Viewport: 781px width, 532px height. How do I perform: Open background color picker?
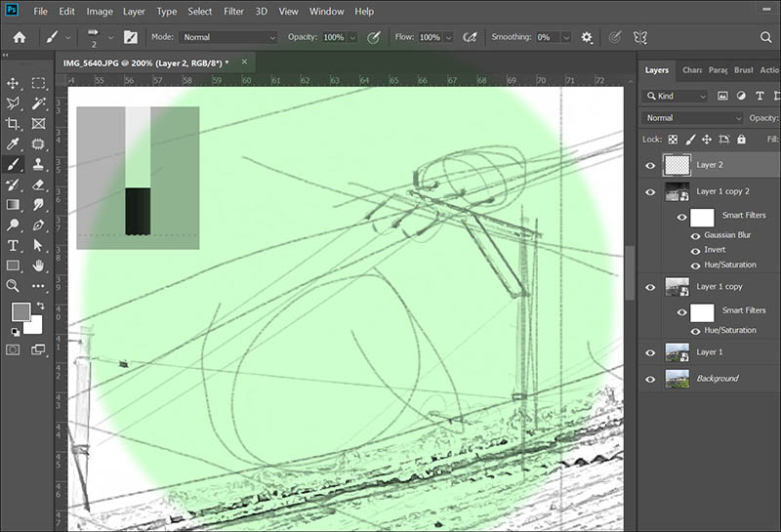pos(35,326)
